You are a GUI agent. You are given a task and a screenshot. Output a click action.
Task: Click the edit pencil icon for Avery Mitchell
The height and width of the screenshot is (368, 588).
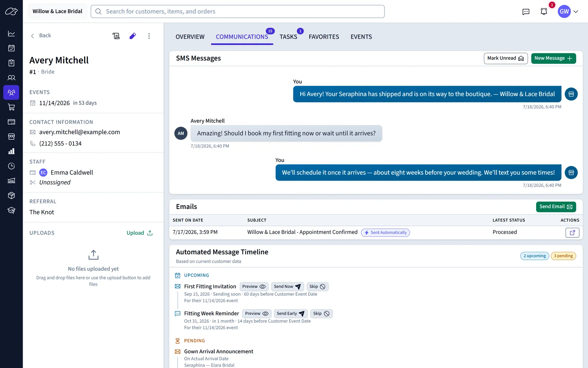(x=133, y=36)
